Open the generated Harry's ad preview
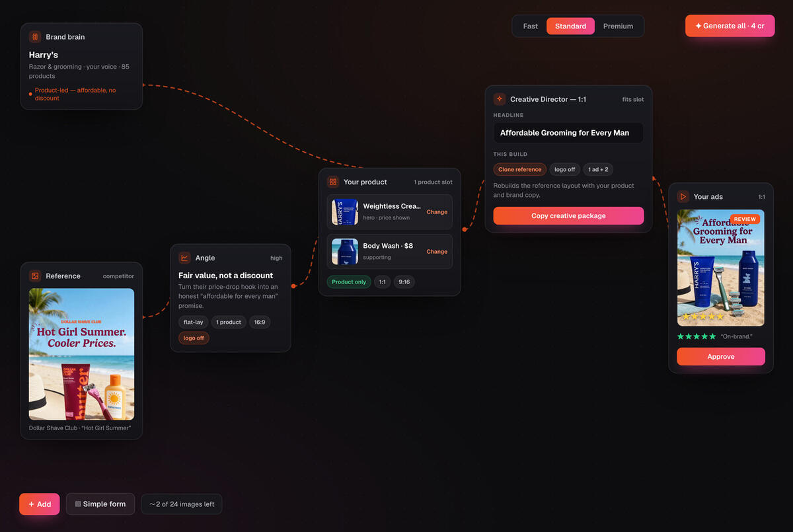793x532 pixels. (720, 268)
